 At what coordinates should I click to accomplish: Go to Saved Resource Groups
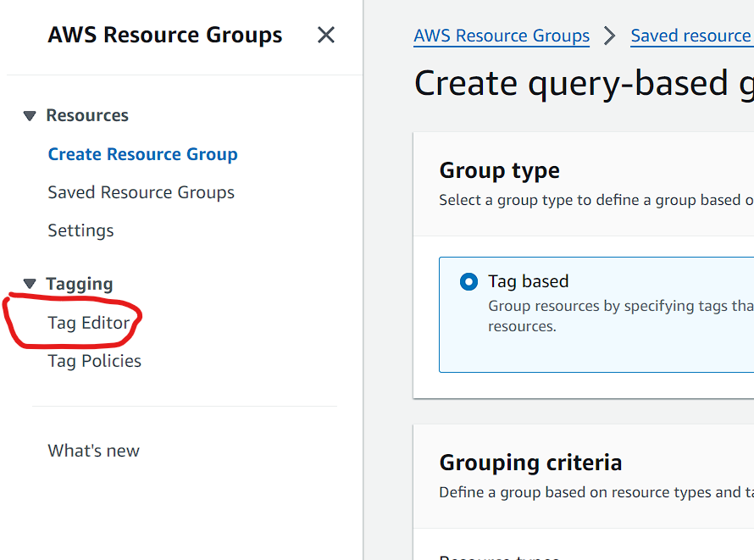click(141, 192)
